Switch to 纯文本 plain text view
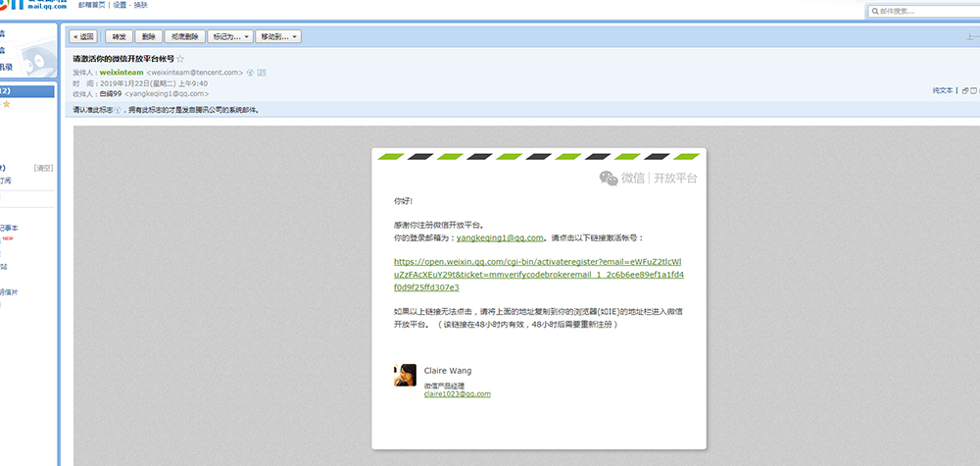The height and width of the screenshot is (466, 980). 942,90
